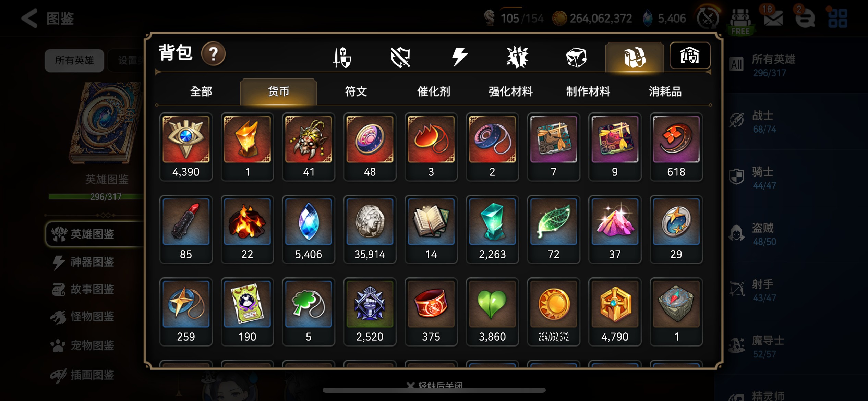Open 神器图鉴 in the left sidebar
The width and height of the screenshot is (868, 401).
[x=92, y=262]
